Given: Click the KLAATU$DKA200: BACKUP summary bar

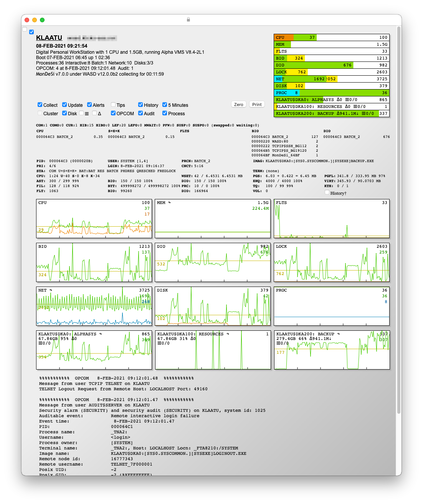Looking at the screenshot, I should pos(332,114).
